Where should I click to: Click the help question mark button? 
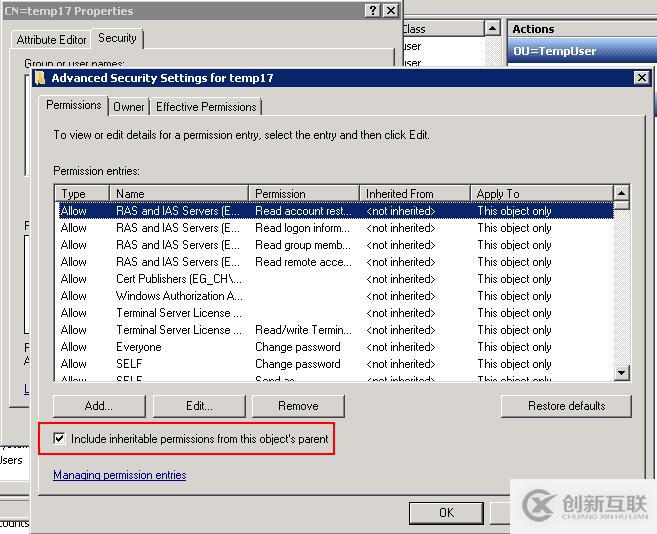point(373,10)
